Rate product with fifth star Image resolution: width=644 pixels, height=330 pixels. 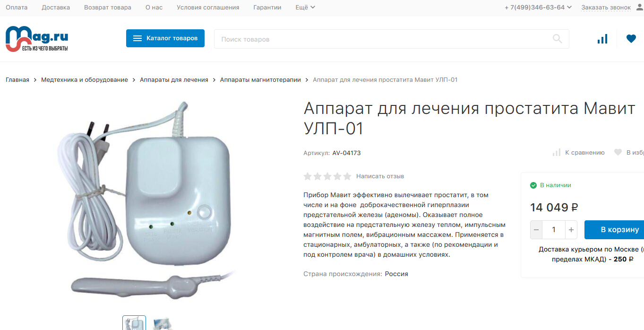click(347, 176)
